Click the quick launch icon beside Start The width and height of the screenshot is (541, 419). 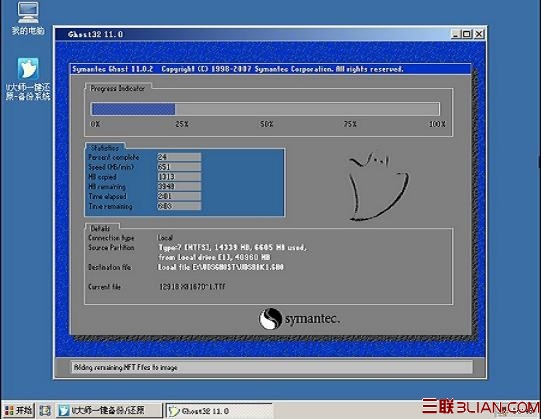tap(45, 410)
